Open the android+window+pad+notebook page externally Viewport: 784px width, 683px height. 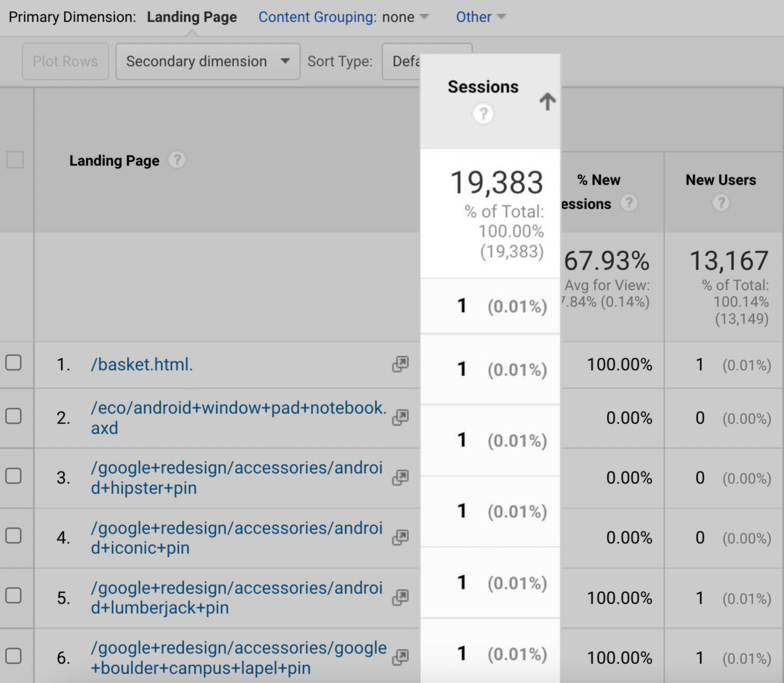tap(399, 417)
